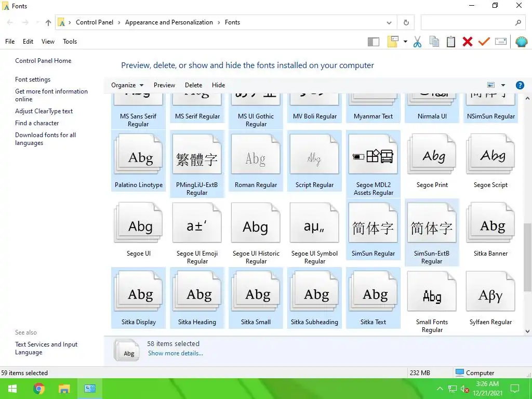This screenshot has width=532, height=399.
Task: Click the scissors Cut icon in the toolbar
Action: pyautogui.click(x=417, y=42)
